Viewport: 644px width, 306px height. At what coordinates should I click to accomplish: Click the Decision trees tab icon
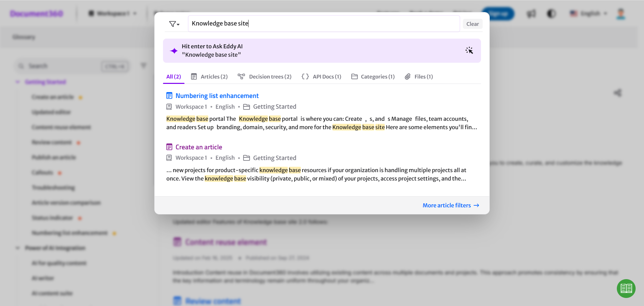click(x=241, y=76)
